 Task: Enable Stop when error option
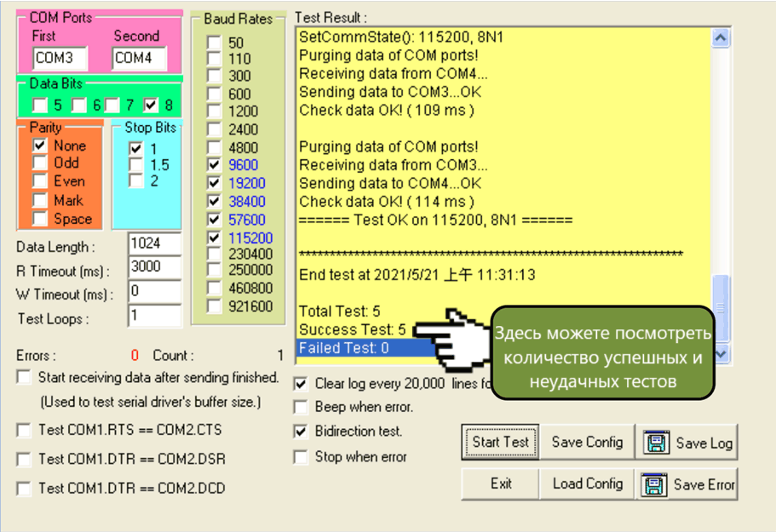[301, 457]
